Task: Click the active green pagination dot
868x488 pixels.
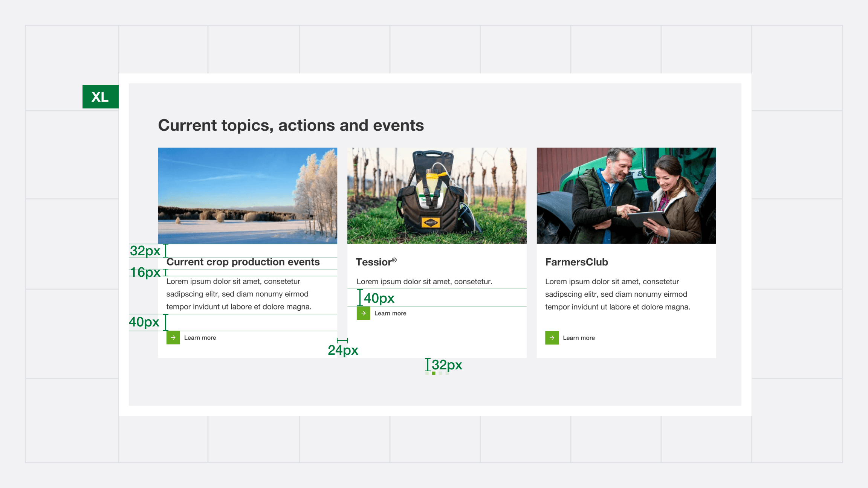Action: point(434,373)
